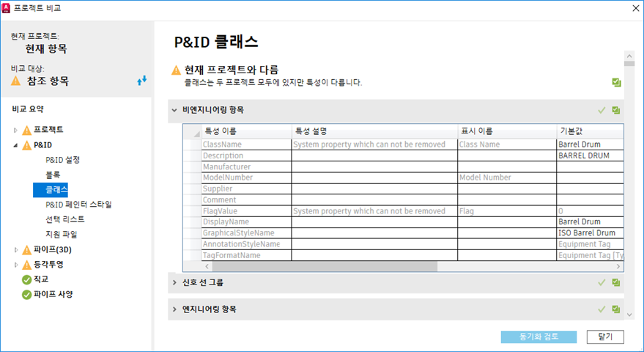Image resolution: width=644 pixels, height=352 pixels.
Task: Collapse the 비엔지니어링 항목 section chevron
Action: 174,110
